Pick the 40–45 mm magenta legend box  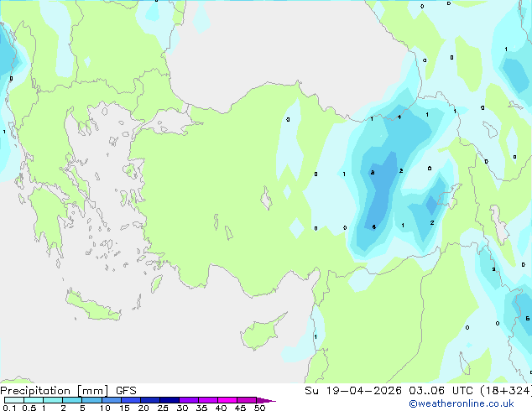point(227,400)
